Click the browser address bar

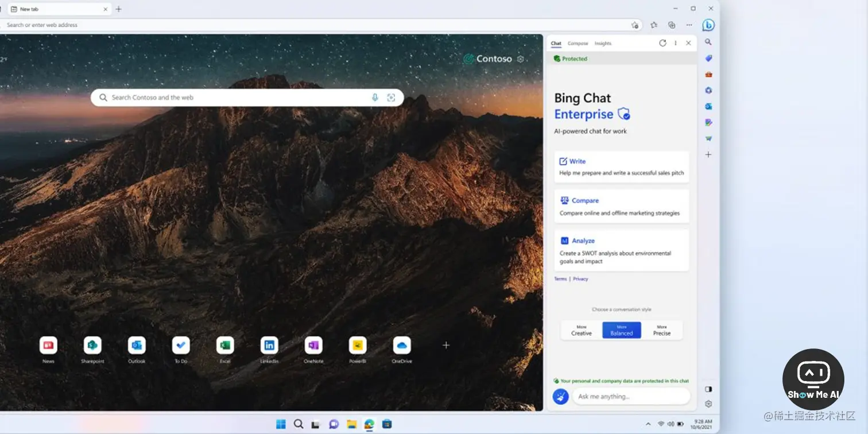pyautogui.click(x=320, y=25)
